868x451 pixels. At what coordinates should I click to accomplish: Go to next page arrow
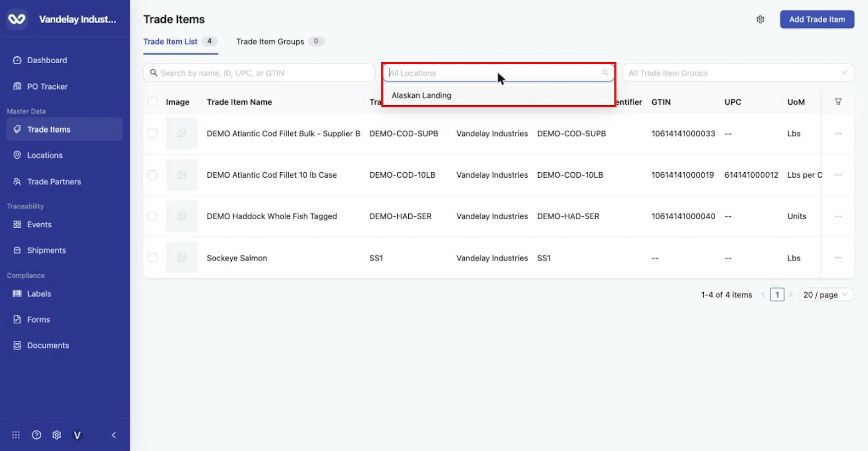click(x=790, y=294)
